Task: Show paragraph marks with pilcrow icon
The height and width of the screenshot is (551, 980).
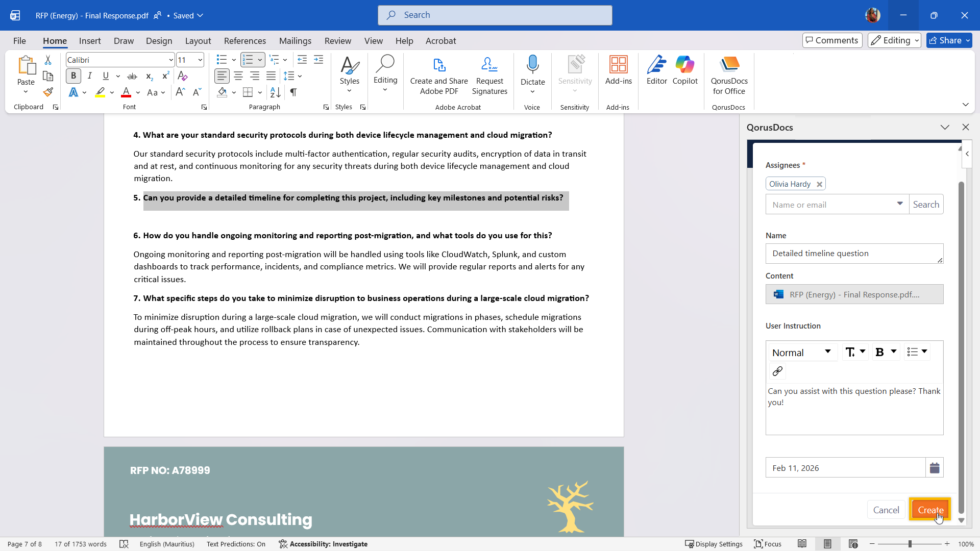Action: point(293,92)
